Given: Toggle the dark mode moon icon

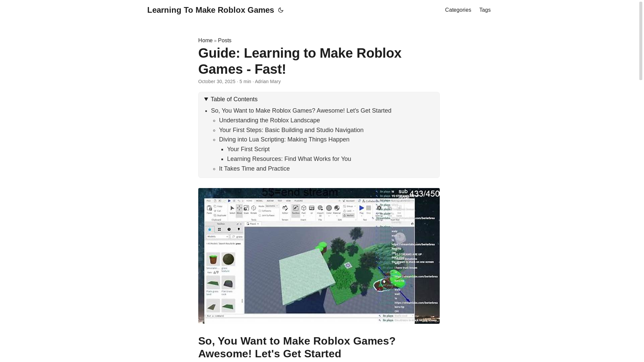Looking at the screenshot, I should 281,10.
